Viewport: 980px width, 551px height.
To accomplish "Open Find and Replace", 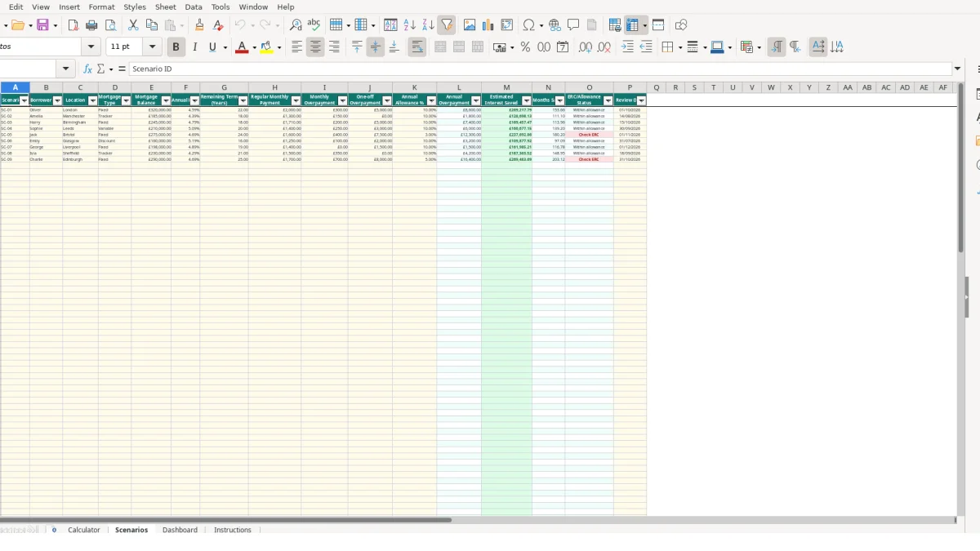I will pos(296,25).
